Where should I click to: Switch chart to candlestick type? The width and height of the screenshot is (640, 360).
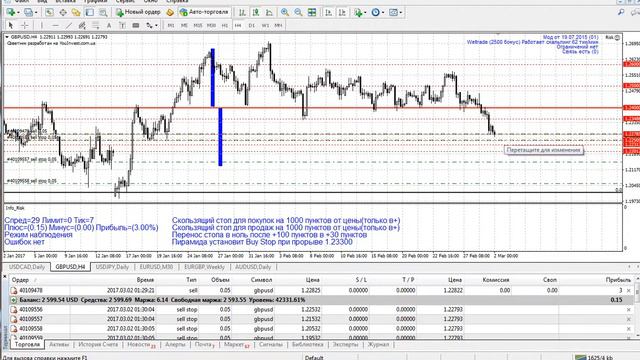tap(256, 12)
